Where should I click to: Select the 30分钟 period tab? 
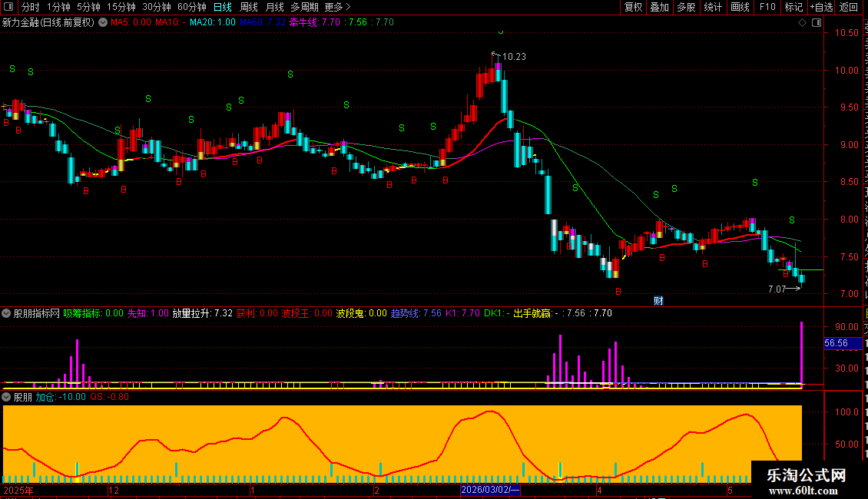point(157,7)
